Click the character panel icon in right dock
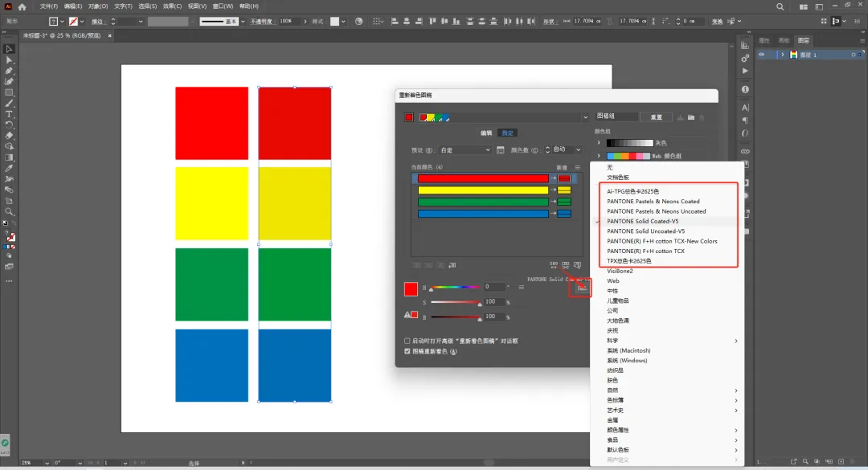 pyautogui.click(x=745, y=108)
